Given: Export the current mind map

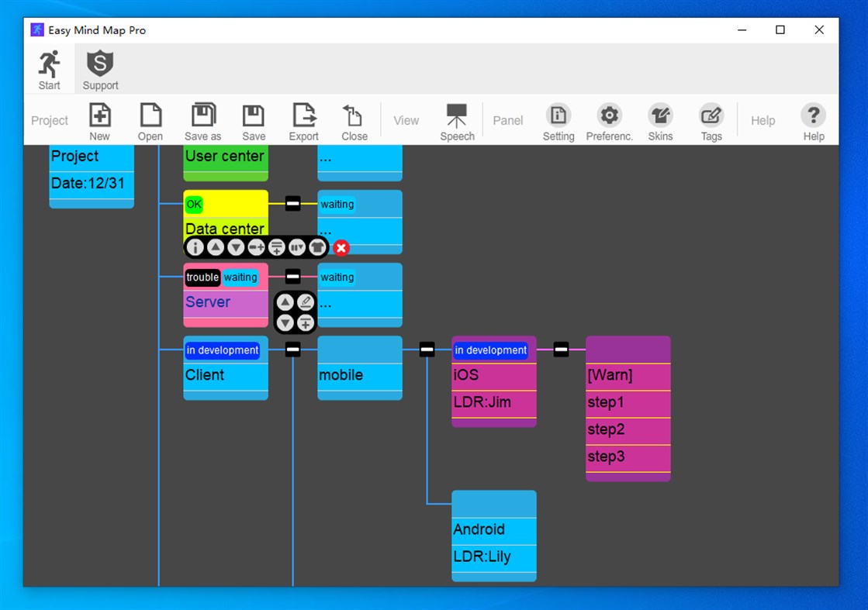Looking at the screenshot, I should pyautogui.click(x=303, y=121).
